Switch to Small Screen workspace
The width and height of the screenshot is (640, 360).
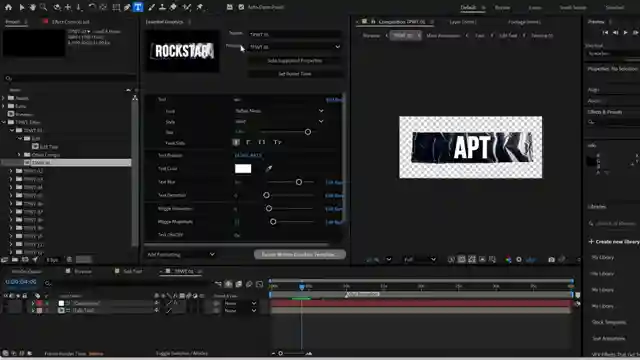tap(573, 7)
